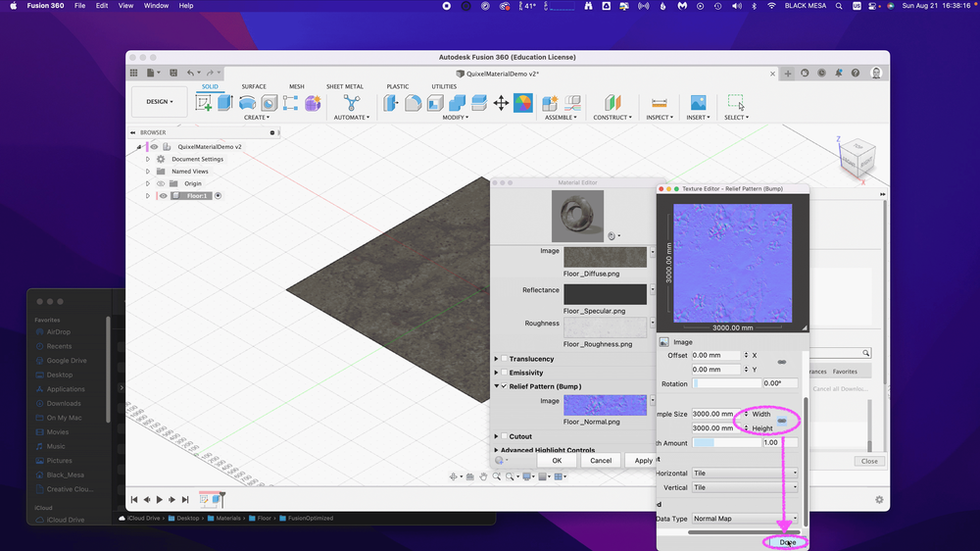Open the notifications bell icon
Viewport: 980px width, 551px height.
(x=838, y=74)
